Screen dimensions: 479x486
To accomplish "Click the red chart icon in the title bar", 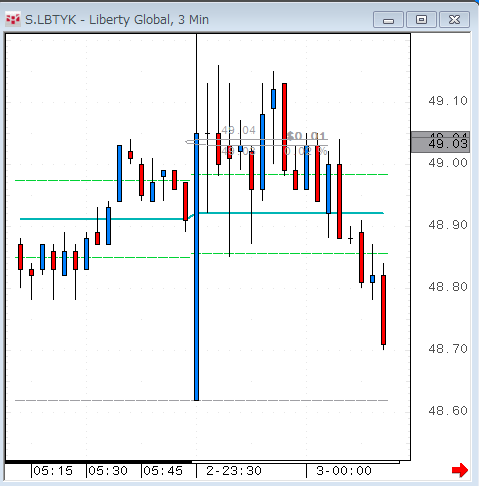I will click(13, 19).
